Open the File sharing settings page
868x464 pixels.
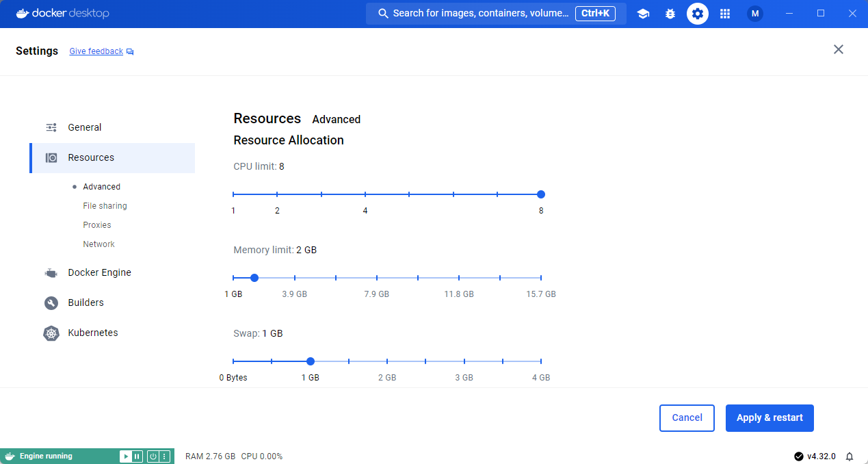tap(105, 205)
